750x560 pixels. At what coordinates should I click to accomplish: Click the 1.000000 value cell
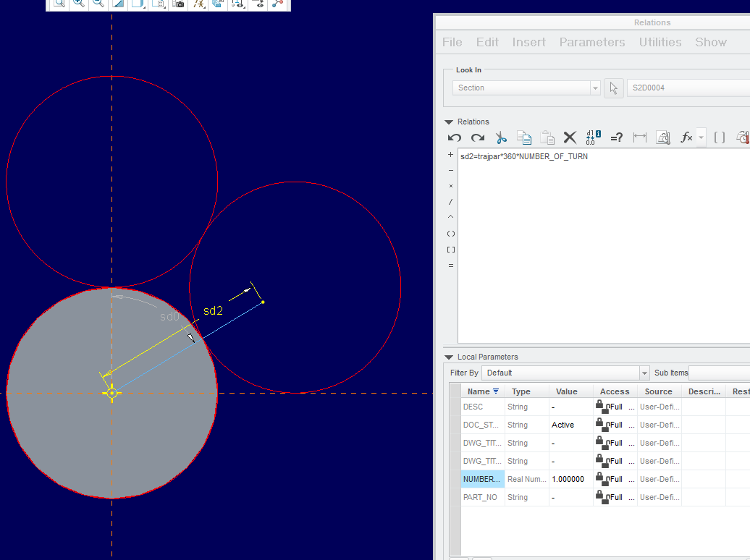coord(571,479)
